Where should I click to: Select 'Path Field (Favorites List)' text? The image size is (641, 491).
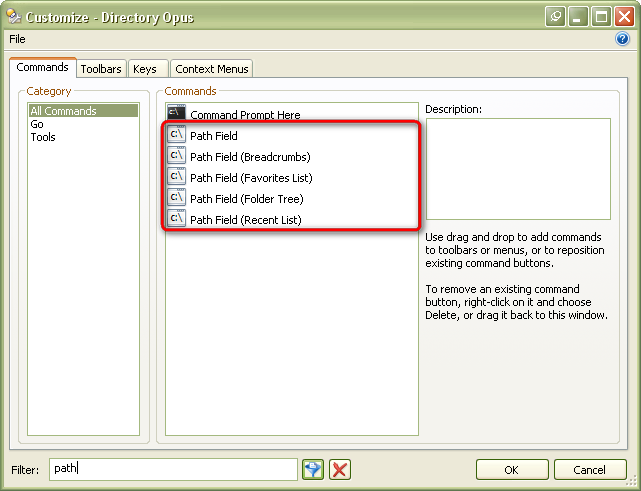pos(251,178)
